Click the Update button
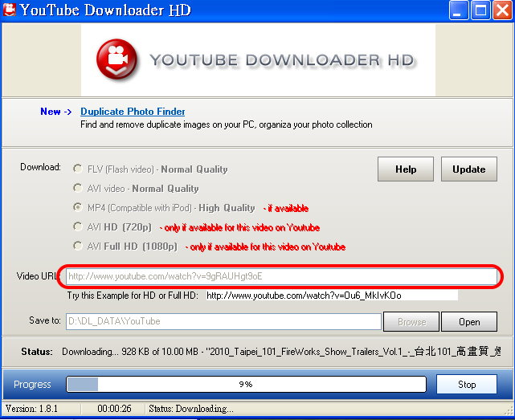515x420 pixels. [469, 169]
